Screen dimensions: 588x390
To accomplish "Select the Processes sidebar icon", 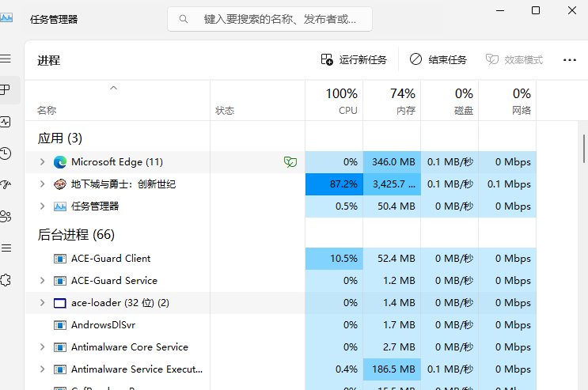I will click(6, 89).
